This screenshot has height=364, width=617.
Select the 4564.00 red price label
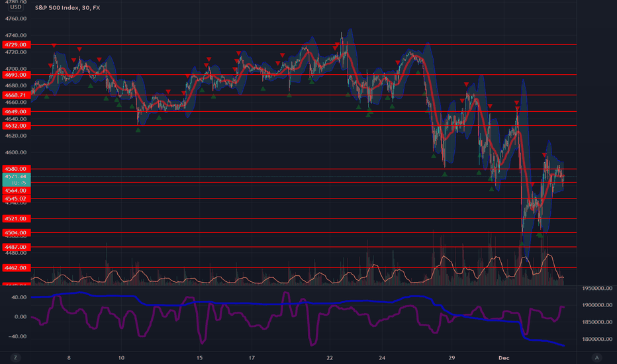[x=16, y=191]
